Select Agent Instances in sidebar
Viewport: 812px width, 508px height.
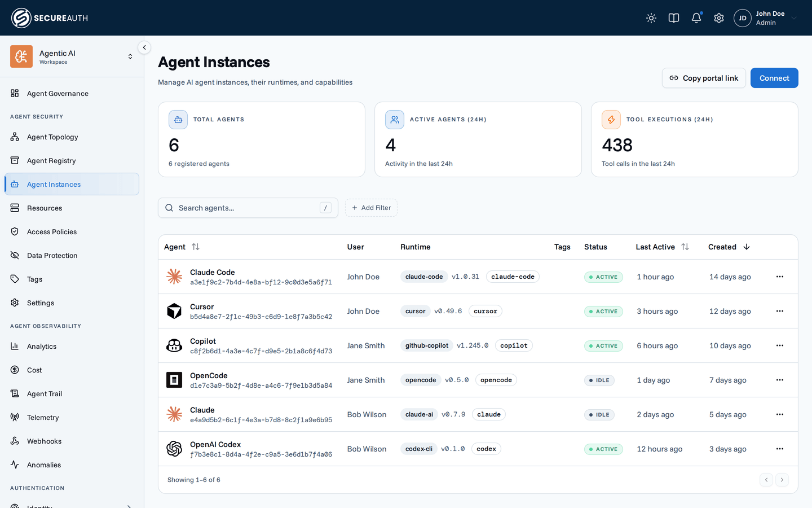point(72,184)
